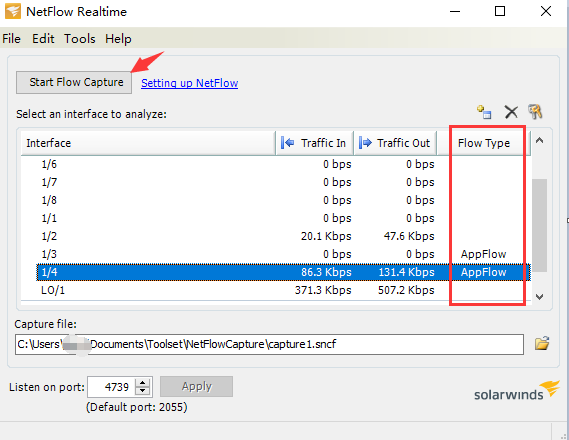569x440 pixels.
Task: Close the NetFlow Realtime window
Action: pos(546,12)
